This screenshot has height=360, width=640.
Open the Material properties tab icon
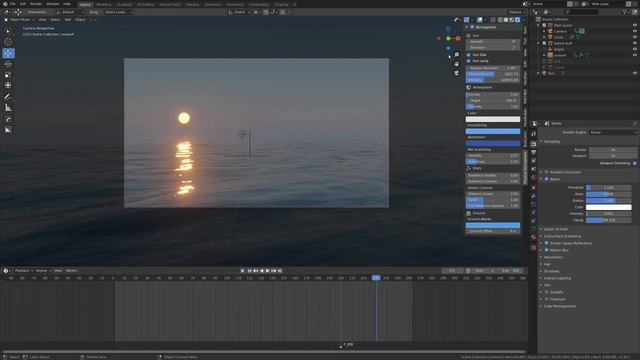tap(533, 238)
